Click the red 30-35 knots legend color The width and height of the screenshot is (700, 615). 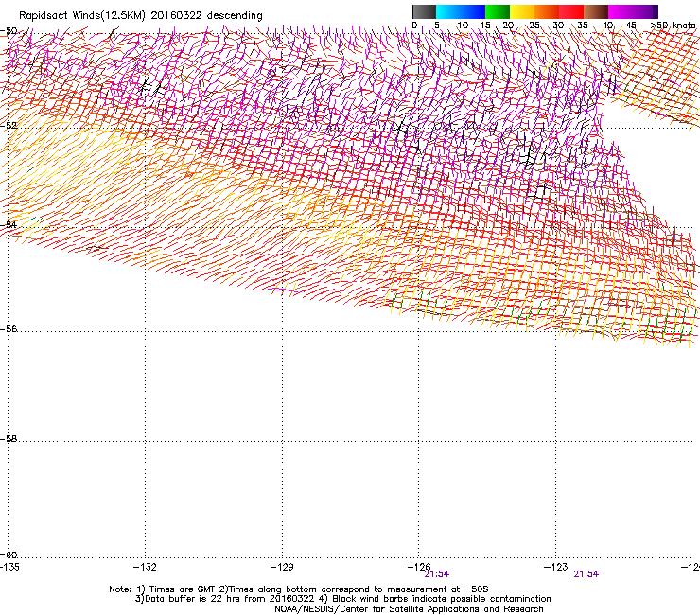pyautogui.click(x=571, y=11)
